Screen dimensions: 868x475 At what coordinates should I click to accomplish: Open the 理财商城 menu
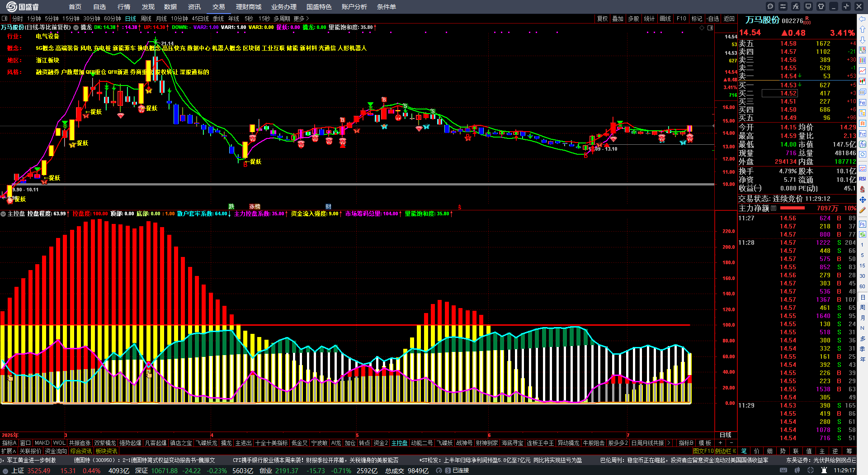249,7
